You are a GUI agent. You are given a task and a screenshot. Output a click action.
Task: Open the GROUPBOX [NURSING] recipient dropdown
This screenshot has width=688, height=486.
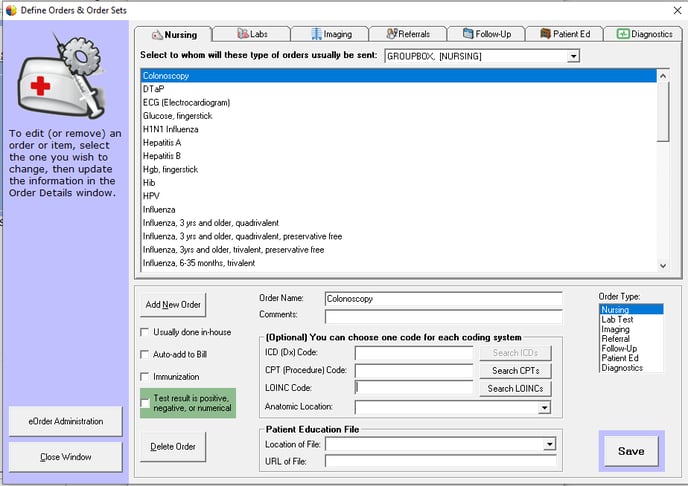point(573,57)
